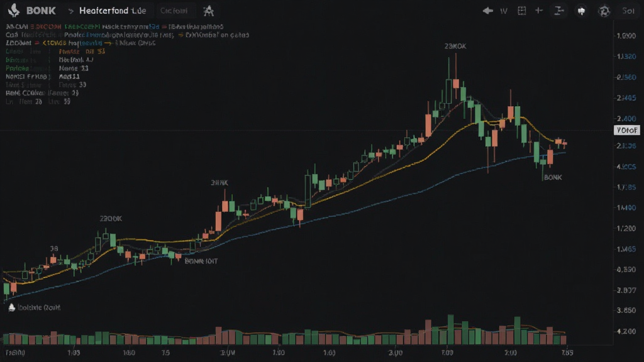Click the 'Bonk fołT' chart label
The height and width of the screenshot is (362, 644).
(201, 261)
